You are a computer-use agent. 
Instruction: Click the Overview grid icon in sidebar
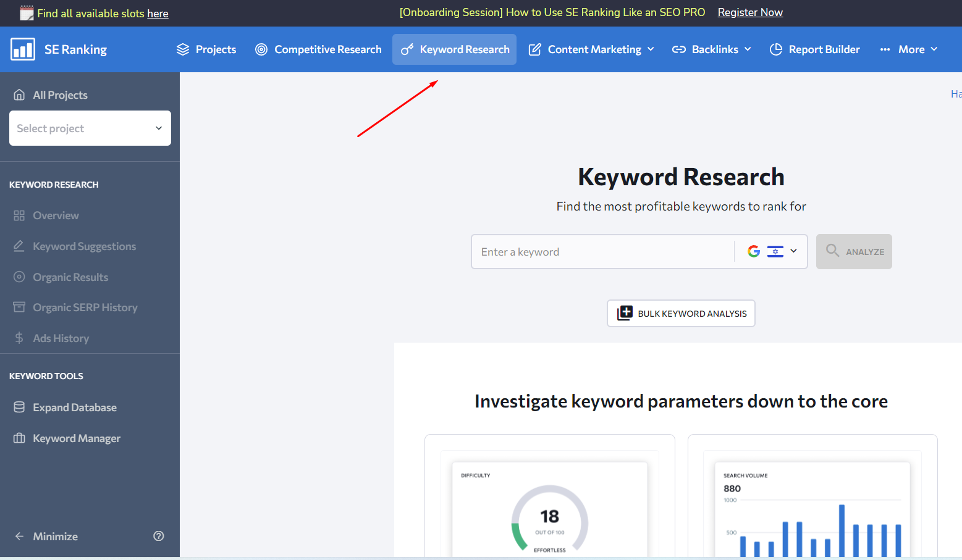pyautogui.click(x=19, y=215)
